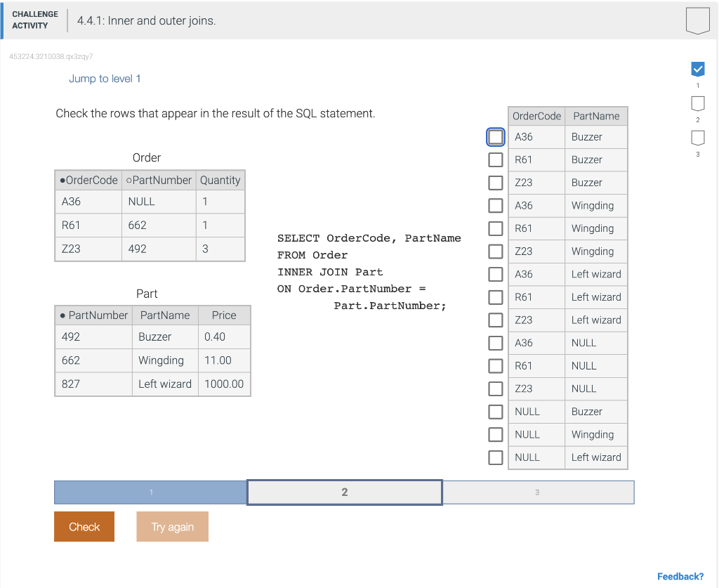Mark the R61 Wingding checkbox
The width and height of the screenshot is (719, 588).
(x=495, y=228)
